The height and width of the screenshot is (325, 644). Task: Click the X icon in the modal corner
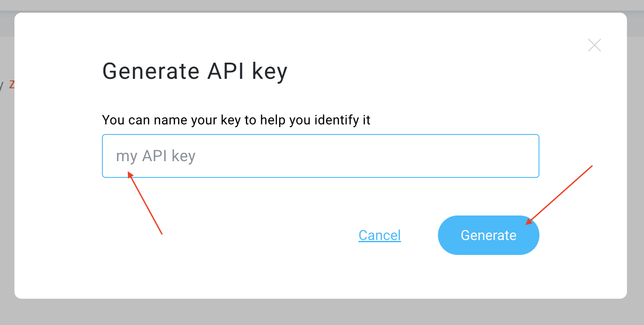coord(594,45)
